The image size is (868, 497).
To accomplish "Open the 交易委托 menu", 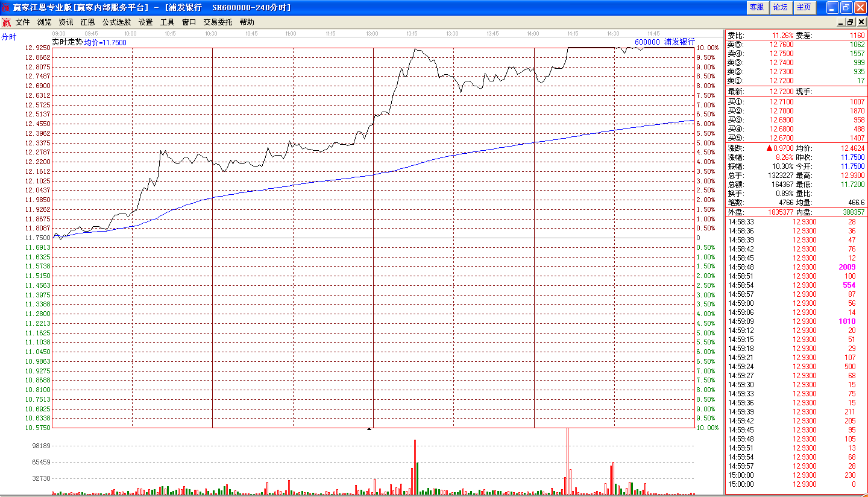I will click(x=218, y=22).
